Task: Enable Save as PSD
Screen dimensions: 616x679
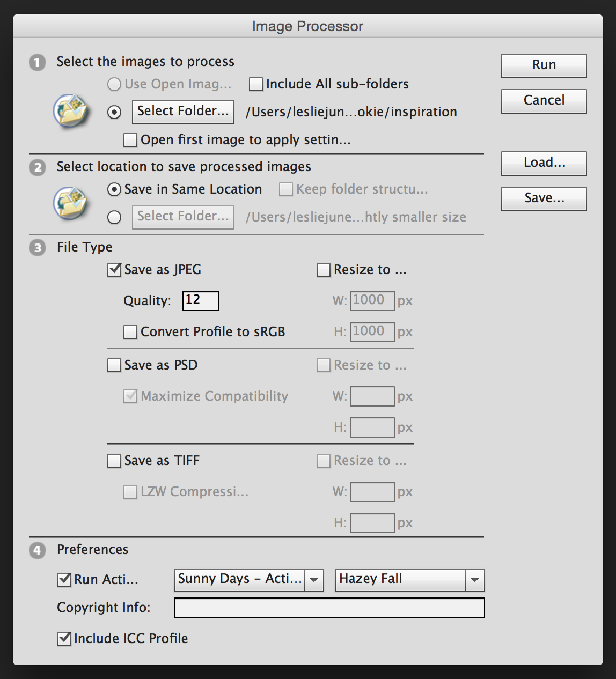Action: [x=114, y=365]
